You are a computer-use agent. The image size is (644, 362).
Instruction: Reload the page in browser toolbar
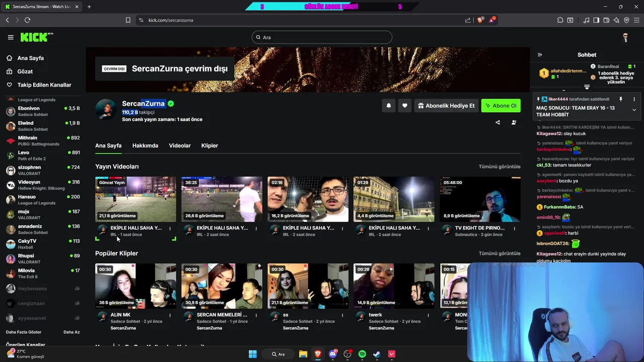pos(27,20)
